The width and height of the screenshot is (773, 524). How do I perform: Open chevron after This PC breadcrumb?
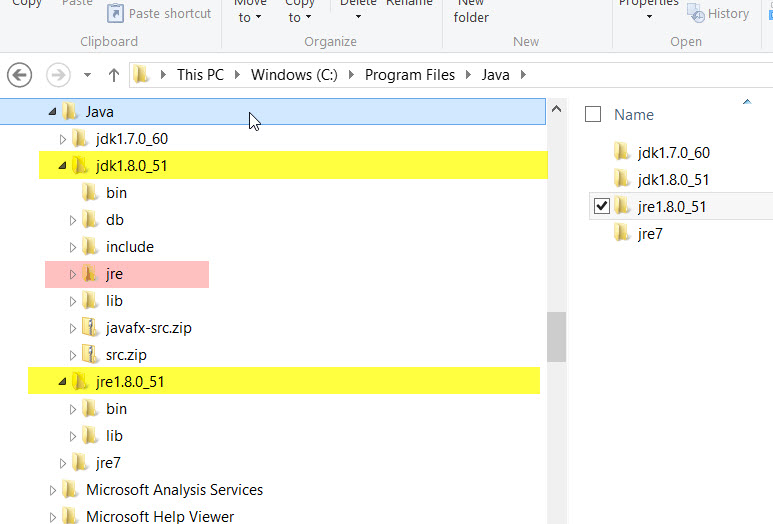click(x=238, y=75)
